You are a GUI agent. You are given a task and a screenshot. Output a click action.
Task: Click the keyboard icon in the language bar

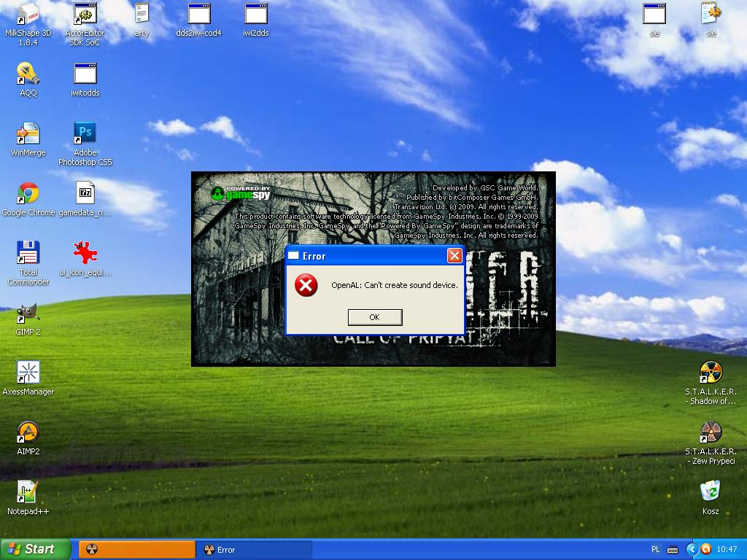[x=673, y=550]
